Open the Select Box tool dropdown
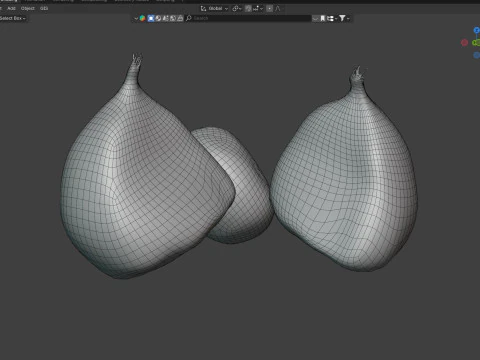Image resolution: width=480 pixels, height=360 pixels. pos(13,18)
